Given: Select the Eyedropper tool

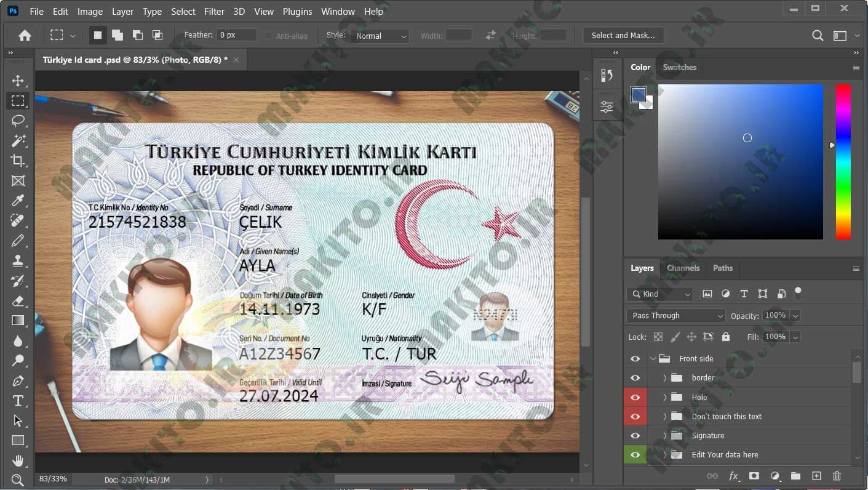Looking at the screenshot, I should coord(18,201).
